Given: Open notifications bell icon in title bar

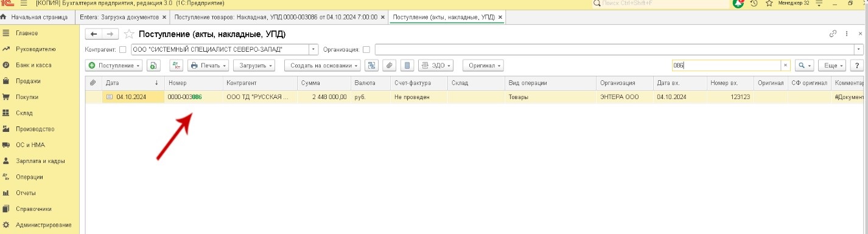Looking at the screenshot, I should point(738,4).
